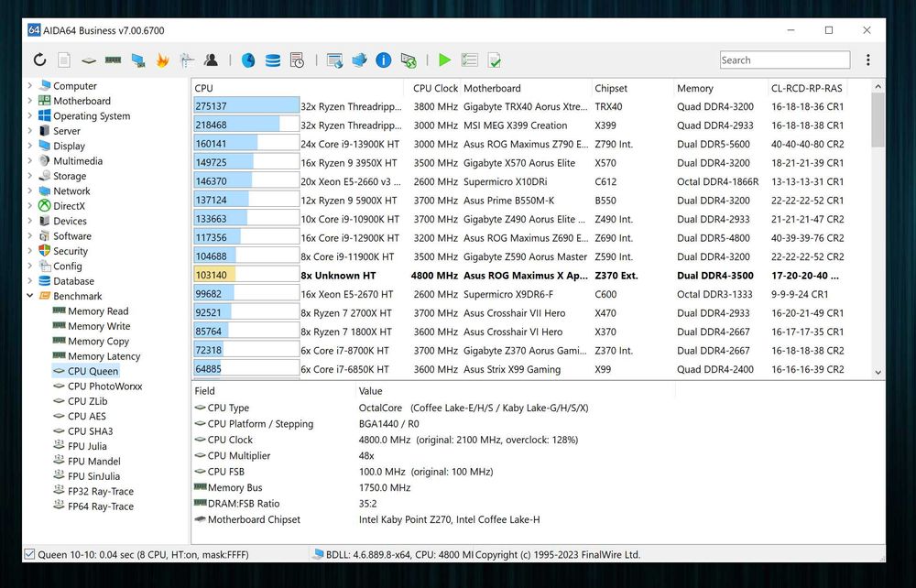This screenshot has width=916, height=588.
Task: Expand the Network tree node
Action: pyautogui.click(x=30, y=191)
